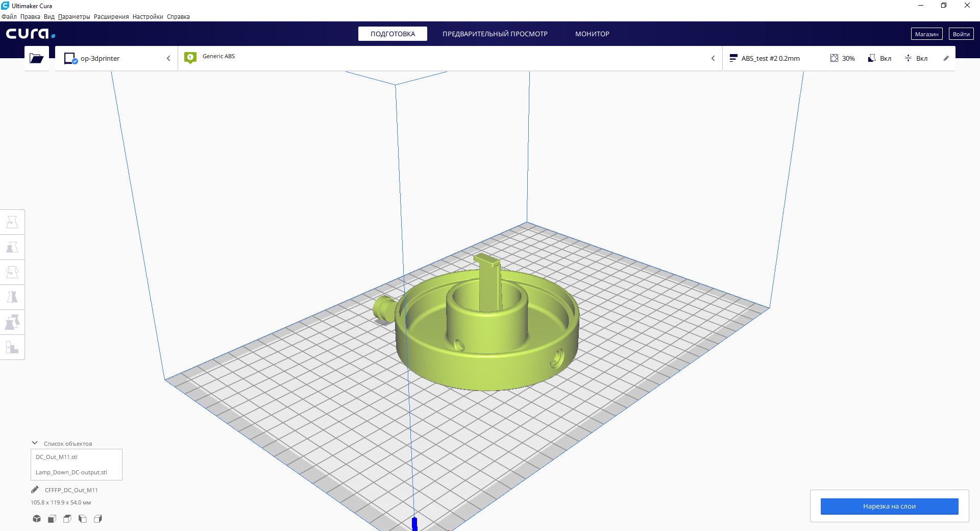Open Per Model Settings tool
Image resolution: width=980 pixels, height=531 pixels.
click(x=12, y=322)
